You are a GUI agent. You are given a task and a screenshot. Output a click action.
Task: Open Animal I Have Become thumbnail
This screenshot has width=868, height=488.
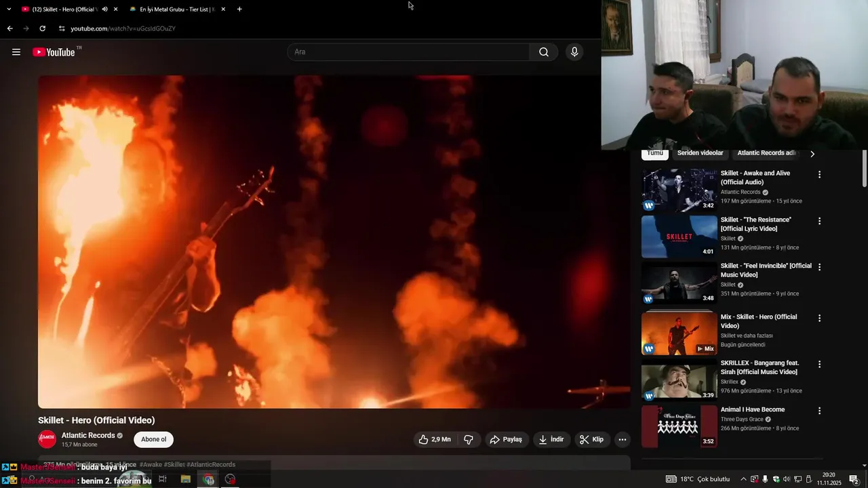click(679, 426)
